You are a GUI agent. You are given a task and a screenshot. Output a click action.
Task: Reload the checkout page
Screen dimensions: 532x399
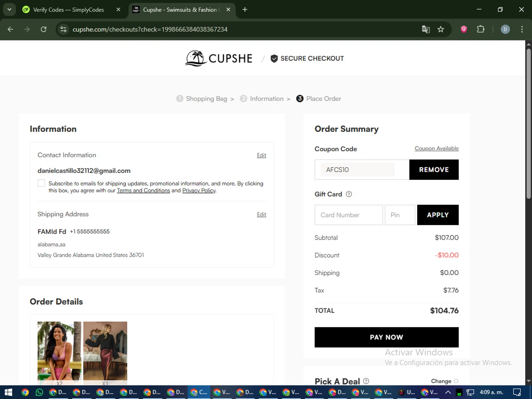pyautogui.click(x=44, y=29)
